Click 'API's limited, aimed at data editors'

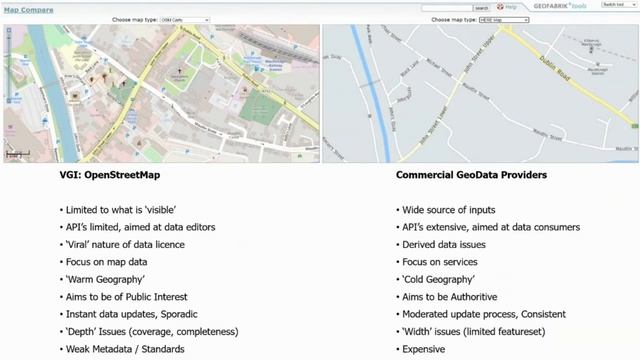click(138, 227)
